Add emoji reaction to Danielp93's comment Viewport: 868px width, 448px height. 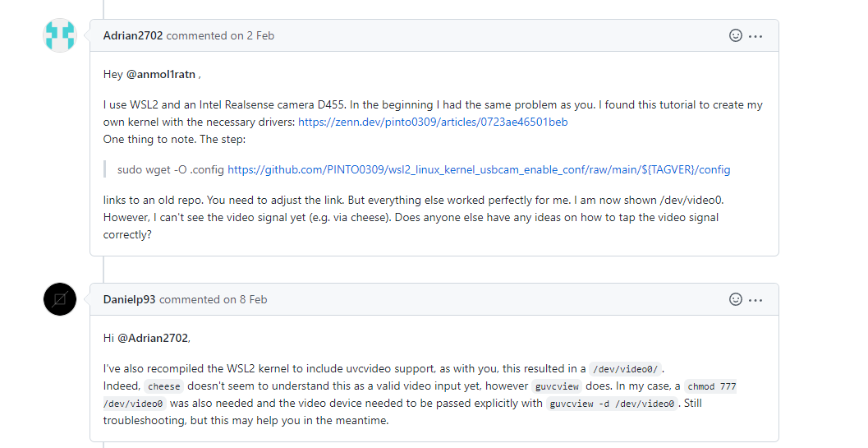(x=735, y=299)
